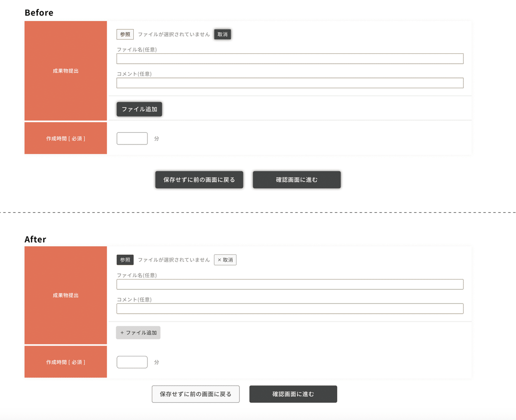Click 作成時間 [ 必須 ] label in After
This screenshot has width=516, height=420.
[x=66, y=362]
